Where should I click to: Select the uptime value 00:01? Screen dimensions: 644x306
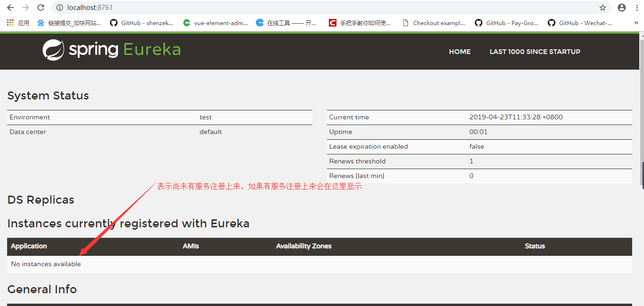(x=479, y=132)
